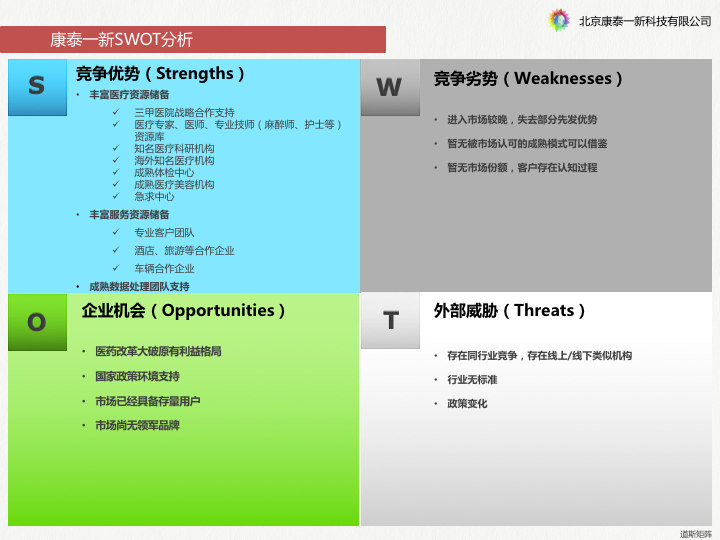
Task: Select the 竞争优势 (Strengths) heading
Action: click(x=160, y=74)
